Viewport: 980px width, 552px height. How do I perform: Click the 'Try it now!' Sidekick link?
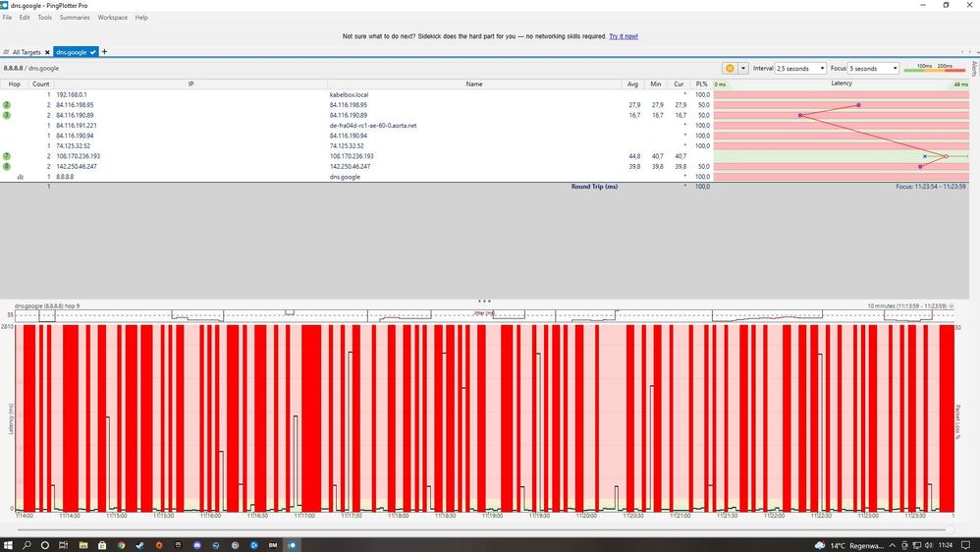coord(623,36)
